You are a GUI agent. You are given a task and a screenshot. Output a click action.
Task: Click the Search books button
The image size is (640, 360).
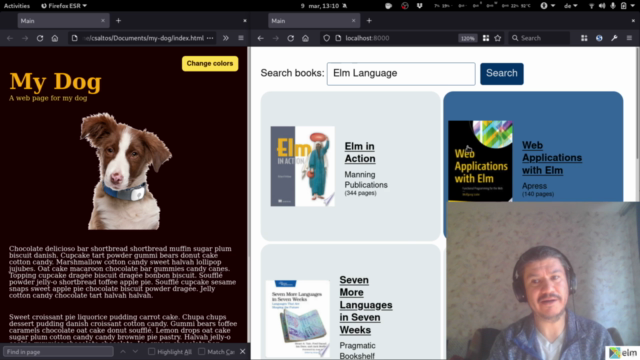502,73
